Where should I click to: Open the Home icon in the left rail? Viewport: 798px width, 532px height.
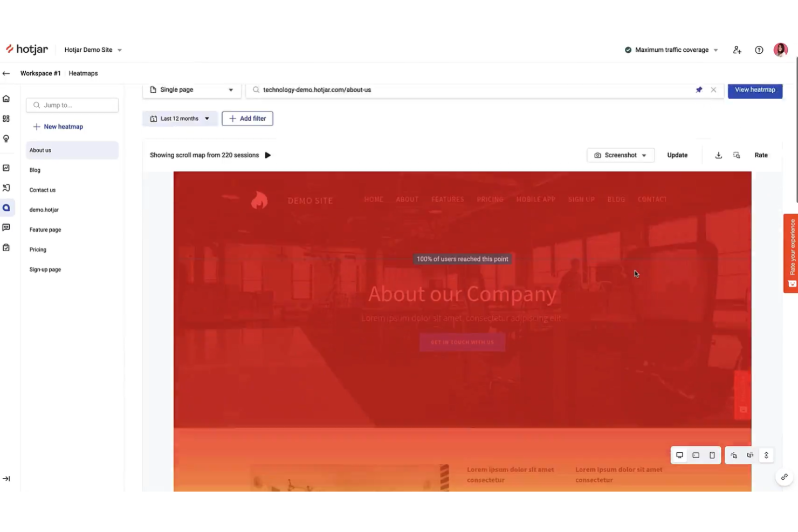tap(6, 99)
